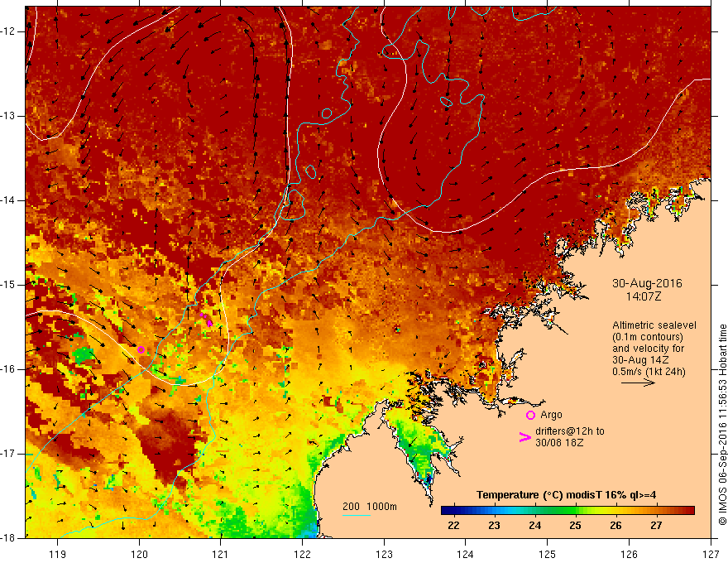Image resolution: width=728 pixels, height=563 pixels.
Task: Click the longitude axis label '126'
Action: point(629,554)
